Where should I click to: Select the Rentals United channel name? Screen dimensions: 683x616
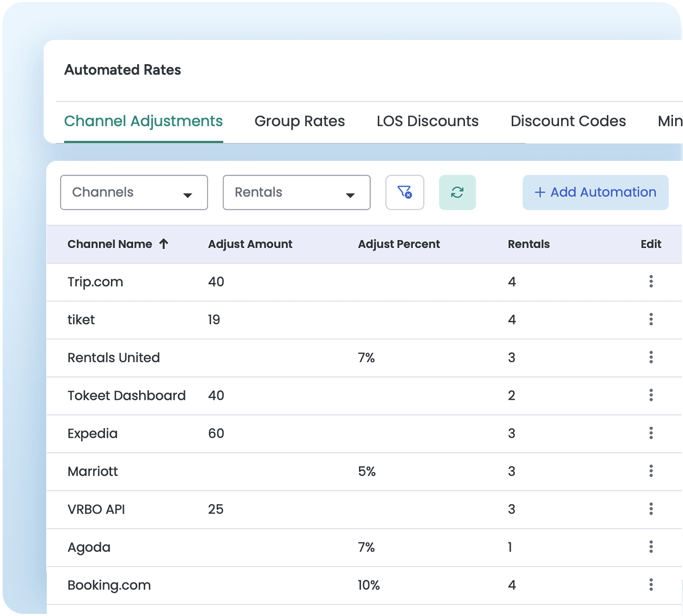pyautogui.click(x=113, y=357)
